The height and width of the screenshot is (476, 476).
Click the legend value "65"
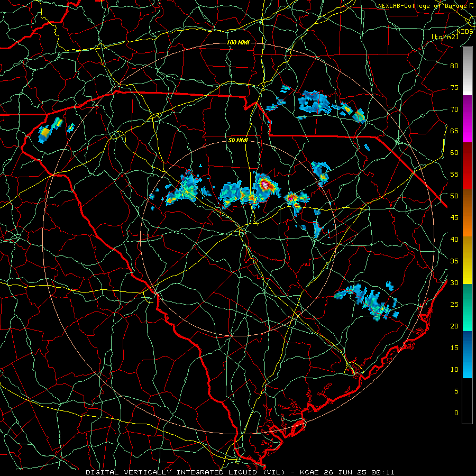point(454,131)
